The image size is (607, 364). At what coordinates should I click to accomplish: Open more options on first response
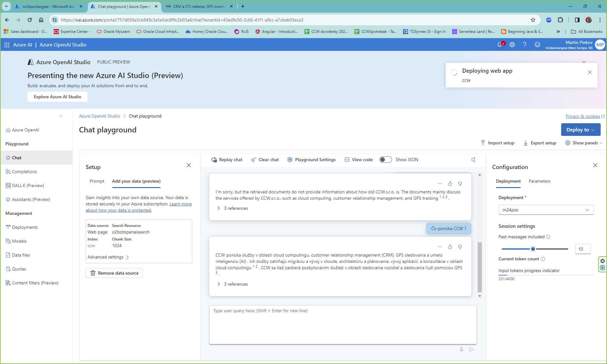(x=440, y=184)
